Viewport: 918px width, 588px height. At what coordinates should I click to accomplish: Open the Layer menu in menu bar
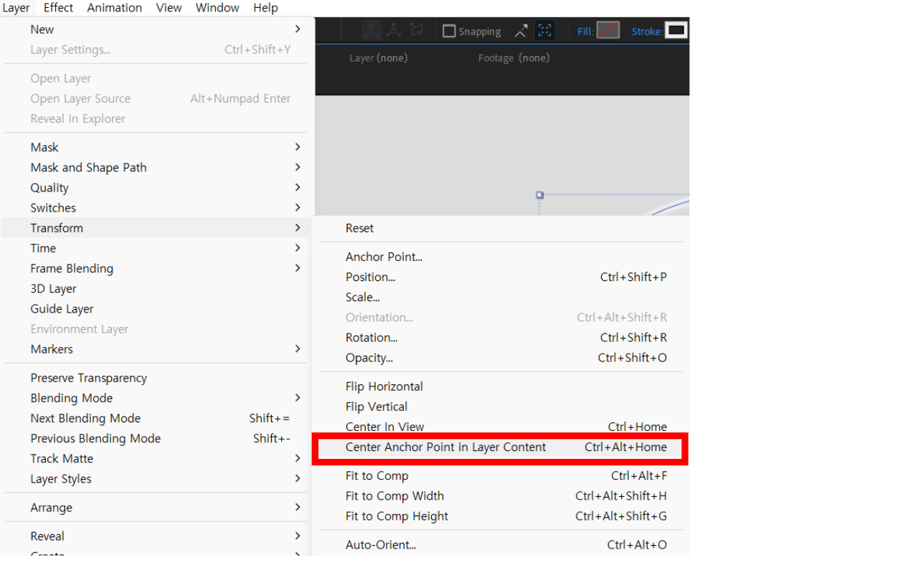pos(16,8)
